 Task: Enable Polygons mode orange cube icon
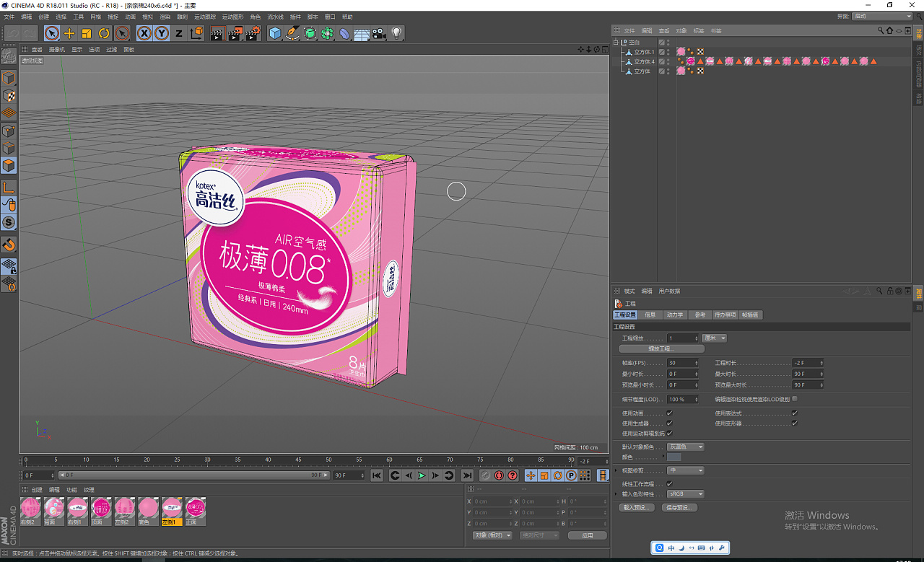[x=9, y=165]
